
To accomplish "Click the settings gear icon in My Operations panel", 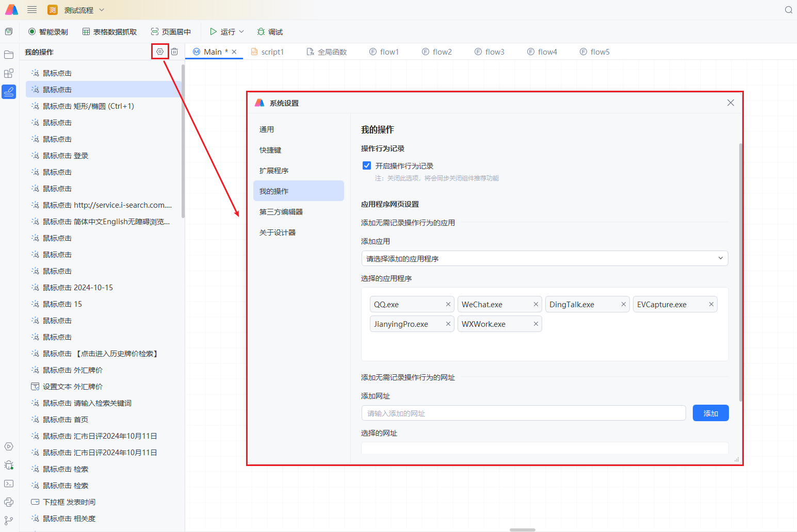I will pyautogui.click(x=160, y=52).
